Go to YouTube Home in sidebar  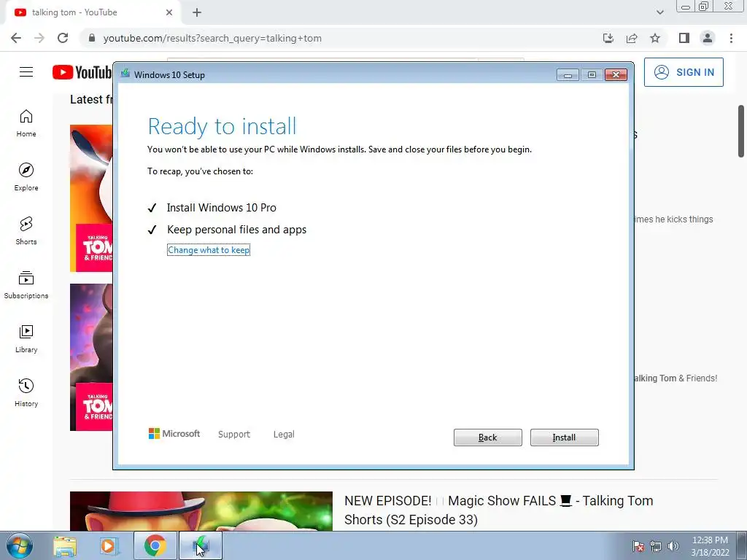[x=26, y=123]
